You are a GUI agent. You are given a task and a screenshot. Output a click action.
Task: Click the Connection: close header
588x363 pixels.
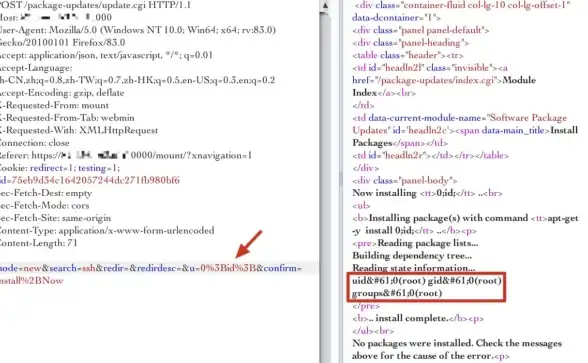pos(34,143)
